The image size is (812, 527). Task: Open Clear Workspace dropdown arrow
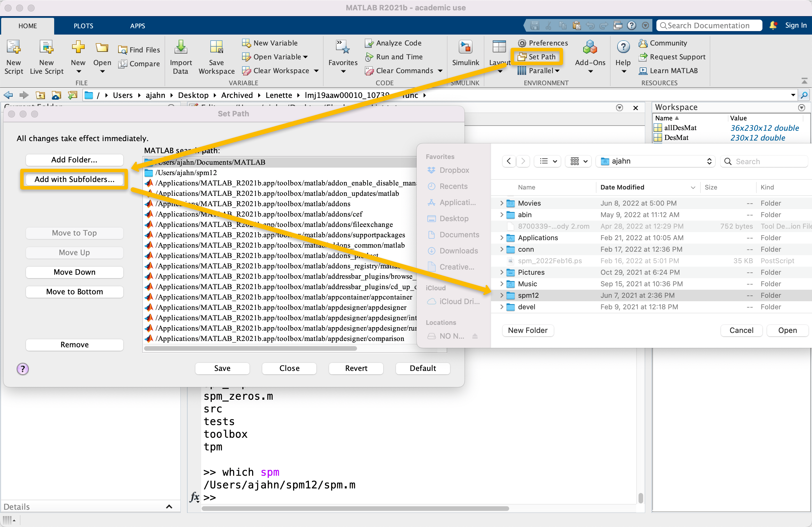click(x=316, y=71)
